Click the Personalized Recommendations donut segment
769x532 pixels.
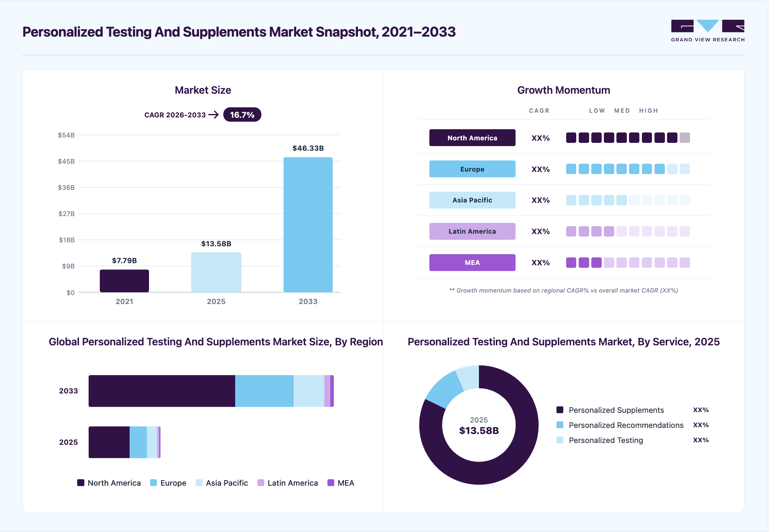pyautogui.click(x=444, y=390)
